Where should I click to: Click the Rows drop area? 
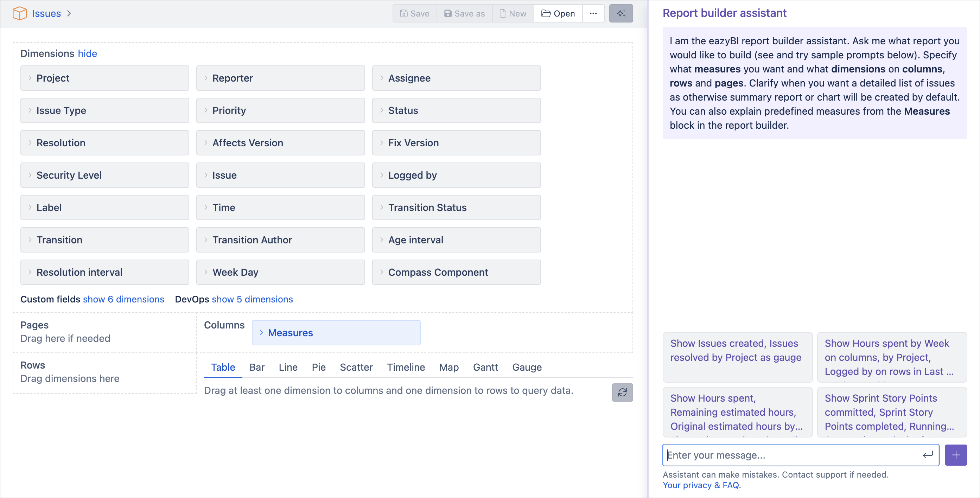[104, 372]
